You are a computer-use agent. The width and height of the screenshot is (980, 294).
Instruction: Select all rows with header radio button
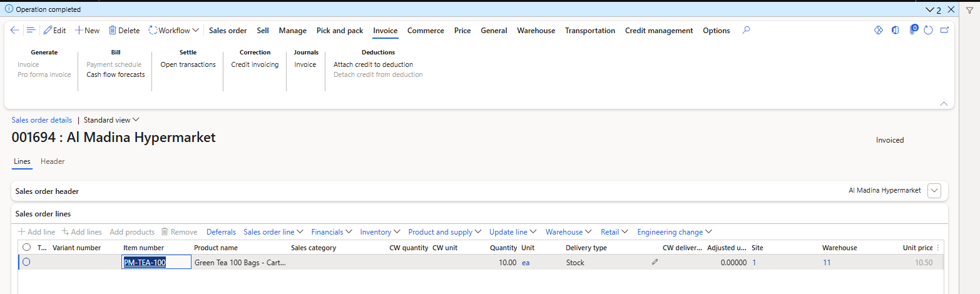(x=26, y=248)
